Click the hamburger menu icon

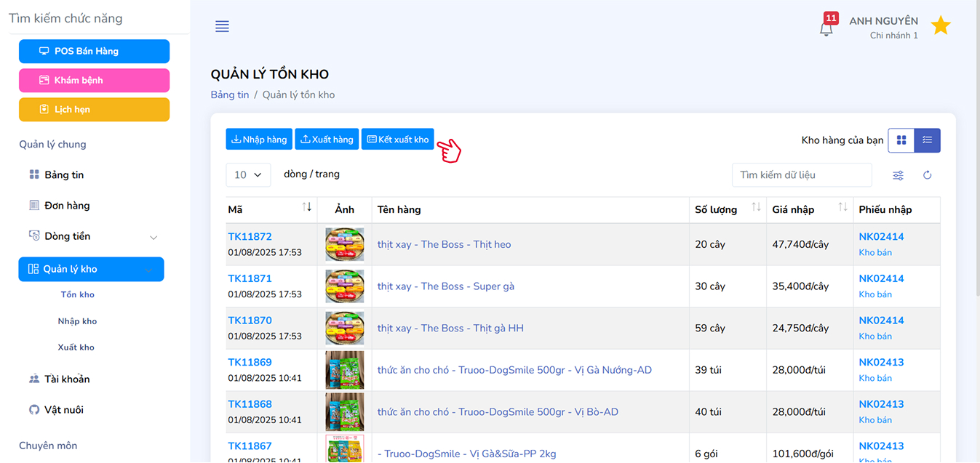222,27
